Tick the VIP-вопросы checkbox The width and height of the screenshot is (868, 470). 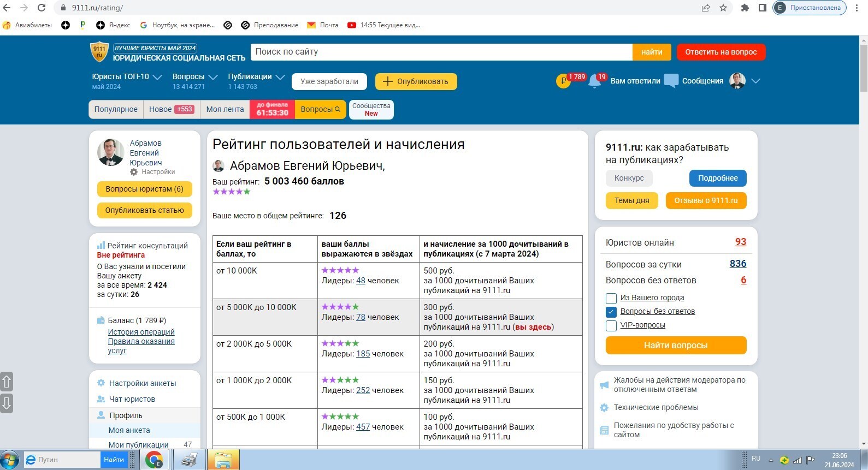pyautogui.click(x=611, y=325)
